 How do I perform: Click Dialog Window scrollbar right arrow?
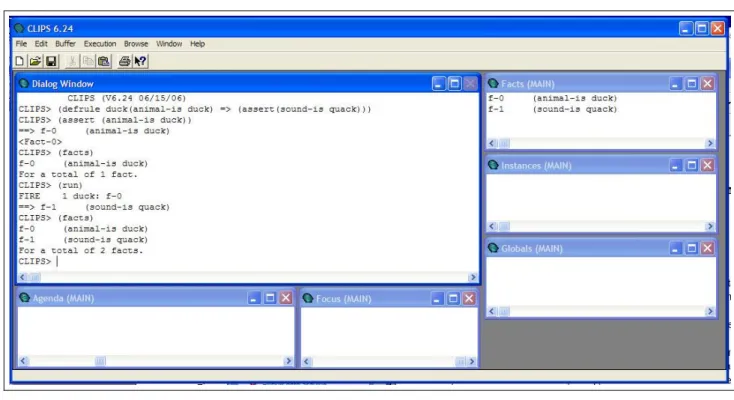pyautogui.click(x=472, y=277)
